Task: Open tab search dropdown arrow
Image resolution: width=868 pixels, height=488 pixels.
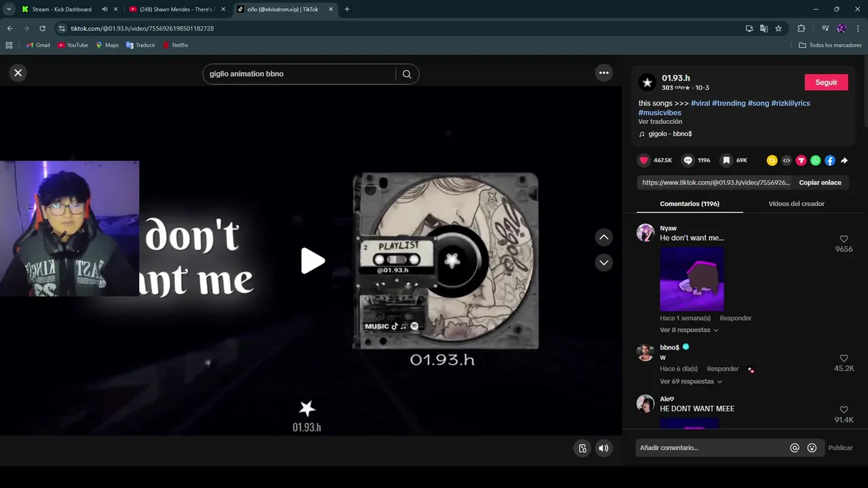Action: (x=9, y=9)
